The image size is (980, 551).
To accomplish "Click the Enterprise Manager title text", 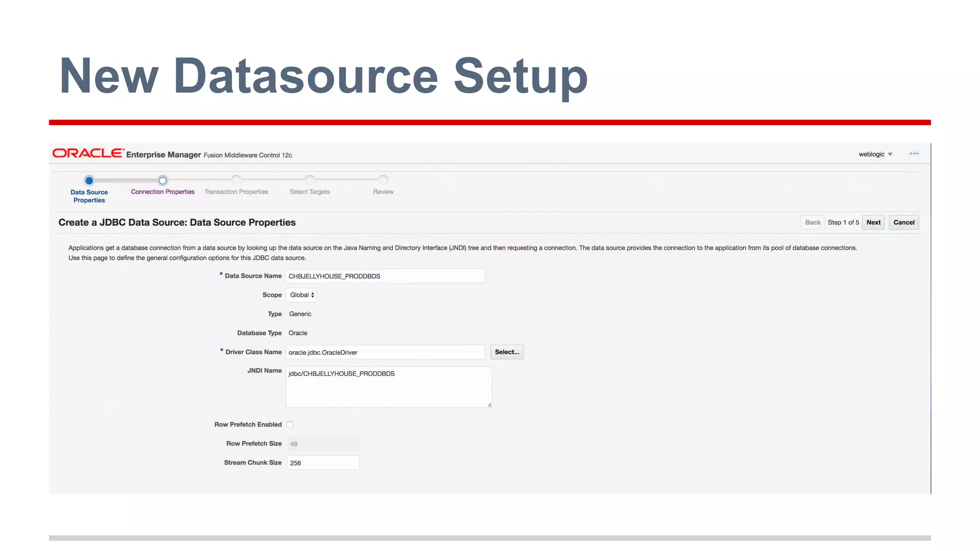I will pyautogui.click(x=163, y=154).
